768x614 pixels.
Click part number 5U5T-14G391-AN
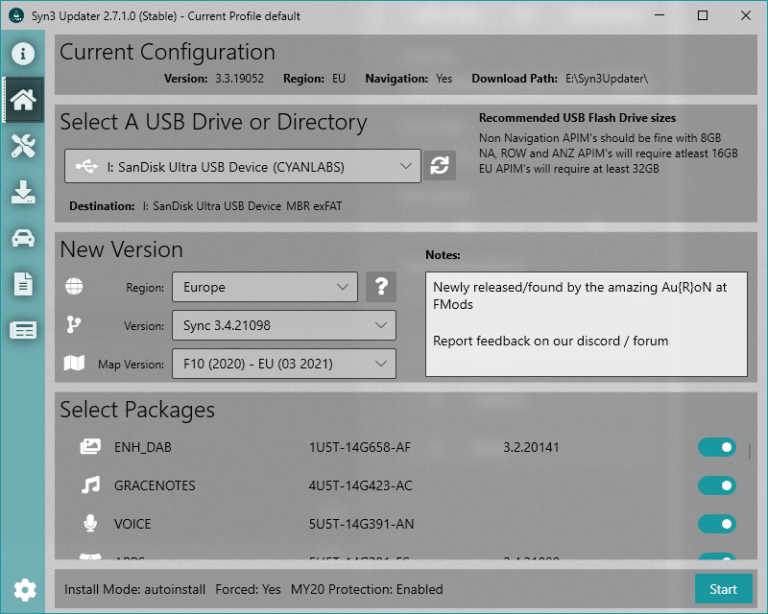(x=361, y=524)
